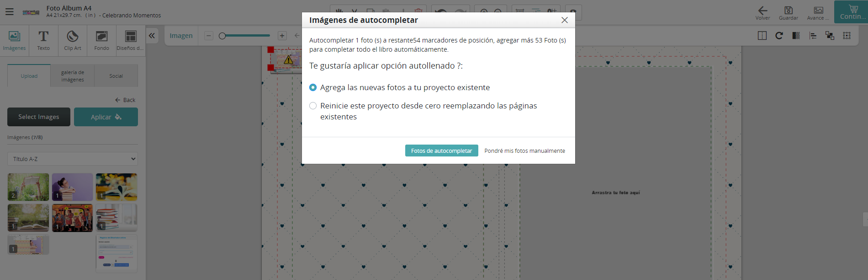The image size is (868, 280).
Task: Decrease image size with minus button
Action: pos(209,36)
